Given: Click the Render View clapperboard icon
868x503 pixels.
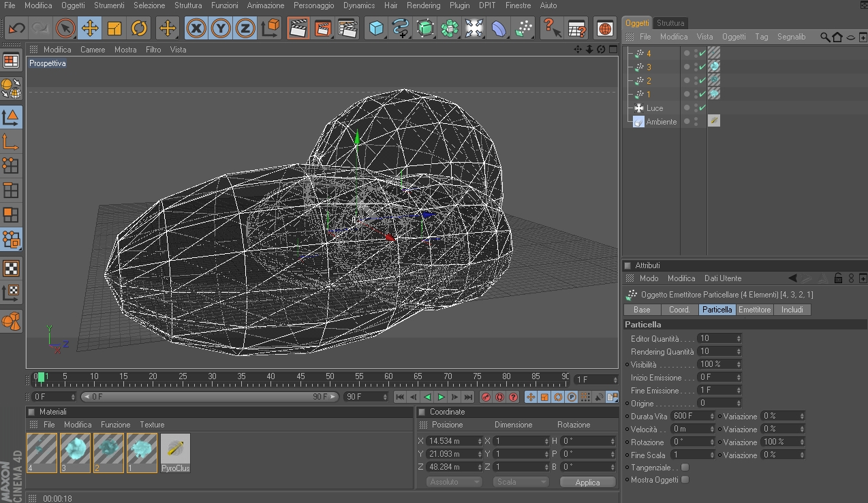Looking at the screenshot, I should [x=298, y=29].
